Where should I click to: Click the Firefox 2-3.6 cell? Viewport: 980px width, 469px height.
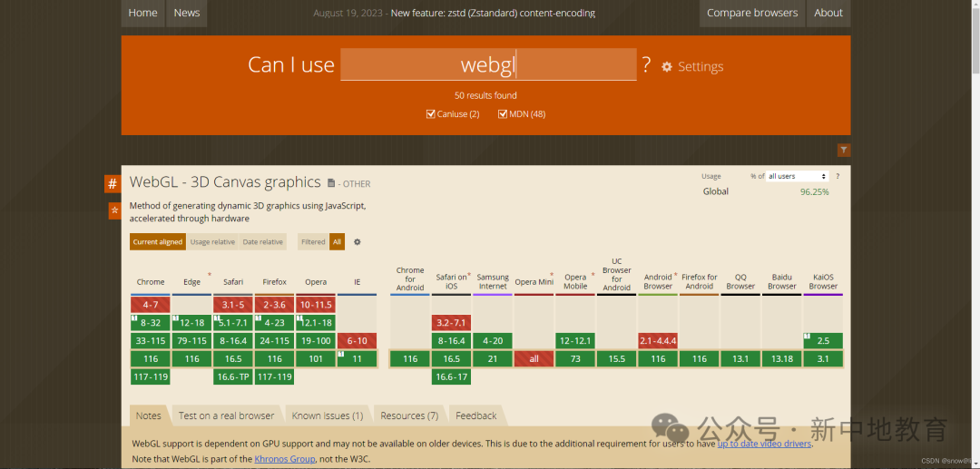274,305
